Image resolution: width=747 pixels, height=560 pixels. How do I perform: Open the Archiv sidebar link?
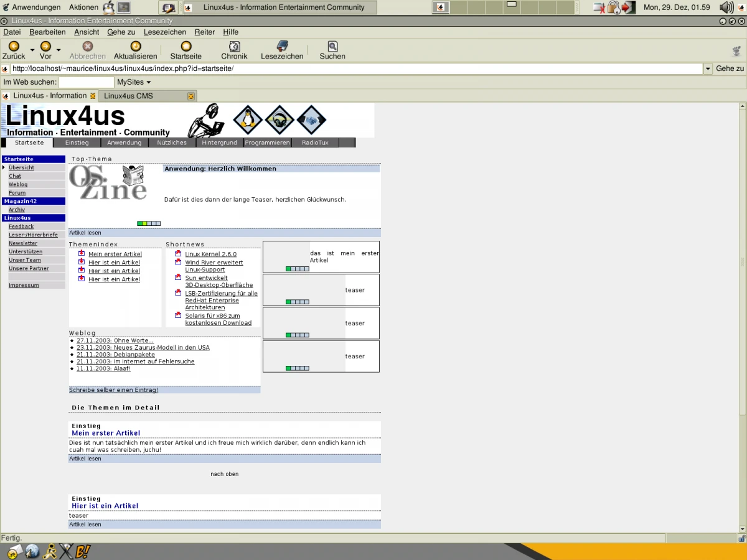[17, 210]
